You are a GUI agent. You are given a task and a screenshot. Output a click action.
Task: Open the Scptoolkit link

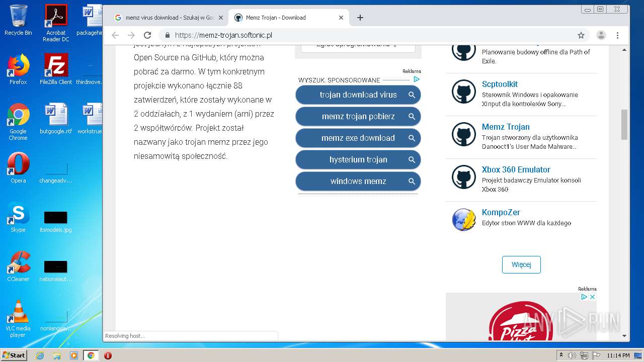[500, 84]
